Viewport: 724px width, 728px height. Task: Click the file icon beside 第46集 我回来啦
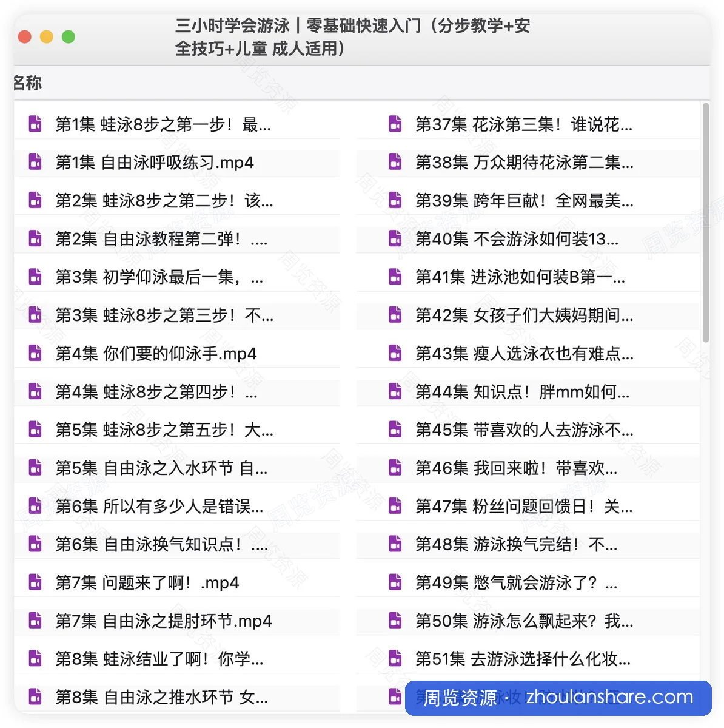(x=395, y=468)
